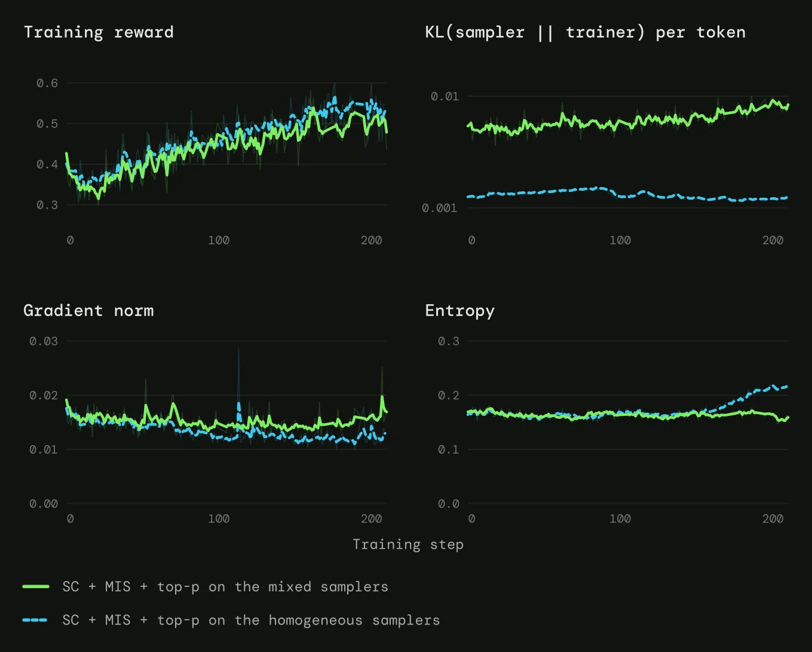Select legend text ending "mixed samplers"

coord(225,587)
